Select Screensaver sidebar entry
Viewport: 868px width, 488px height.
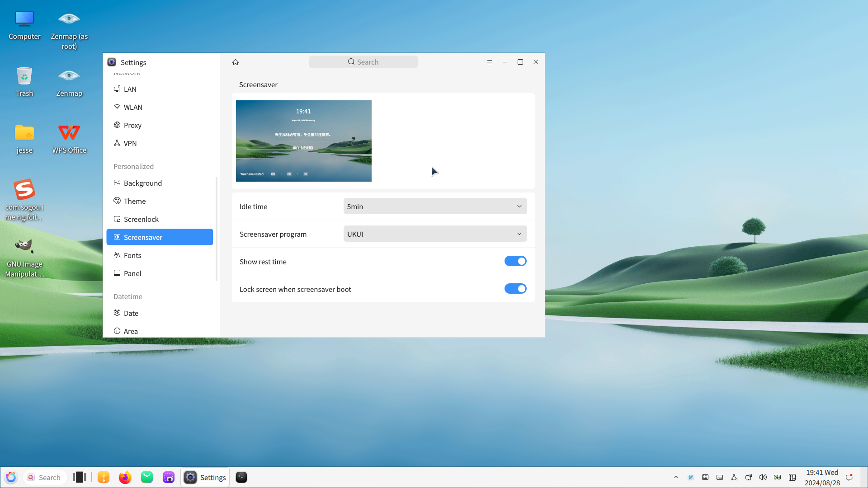tap(160, 238)
